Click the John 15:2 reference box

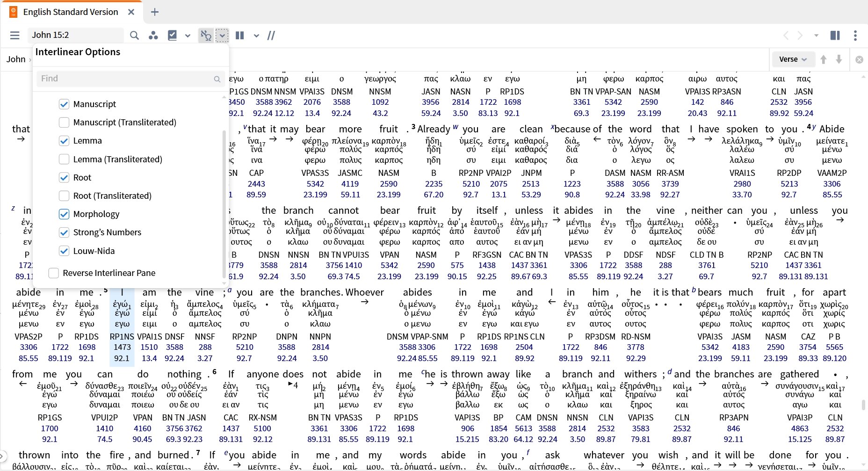pos(76,35)
